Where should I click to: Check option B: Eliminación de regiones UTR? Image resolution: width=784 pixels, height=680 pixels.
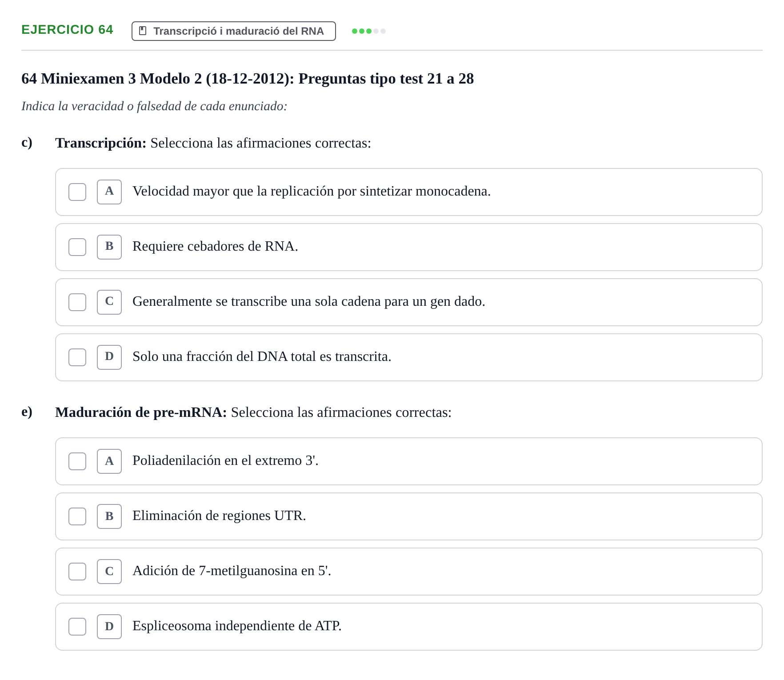pos(77,516)
